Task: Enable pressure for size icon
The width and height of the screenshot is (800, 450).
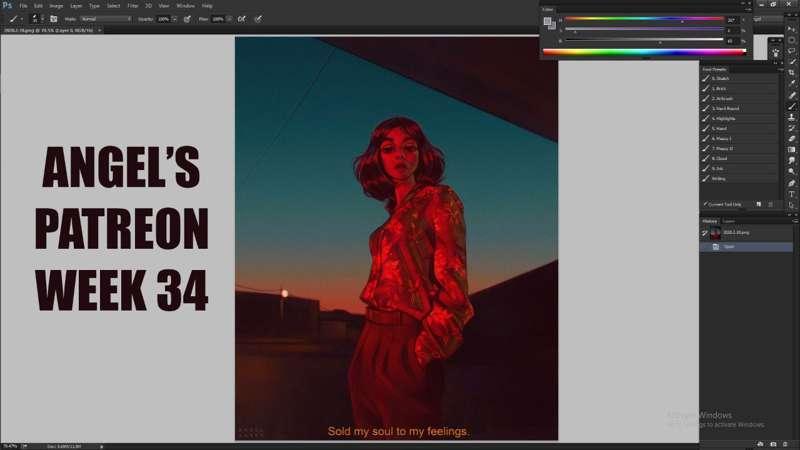Action: pos(258,19)
